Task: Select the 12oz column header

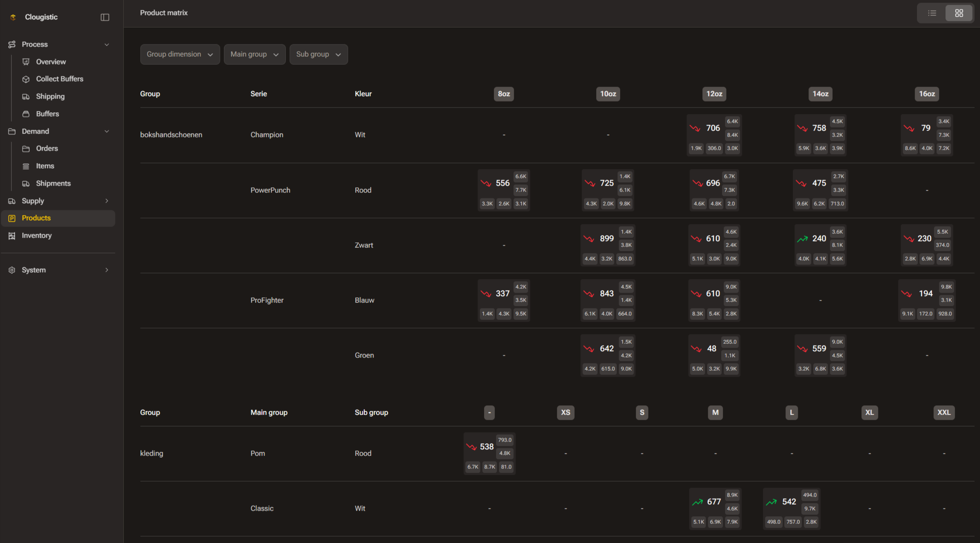Action: [714, 94]
